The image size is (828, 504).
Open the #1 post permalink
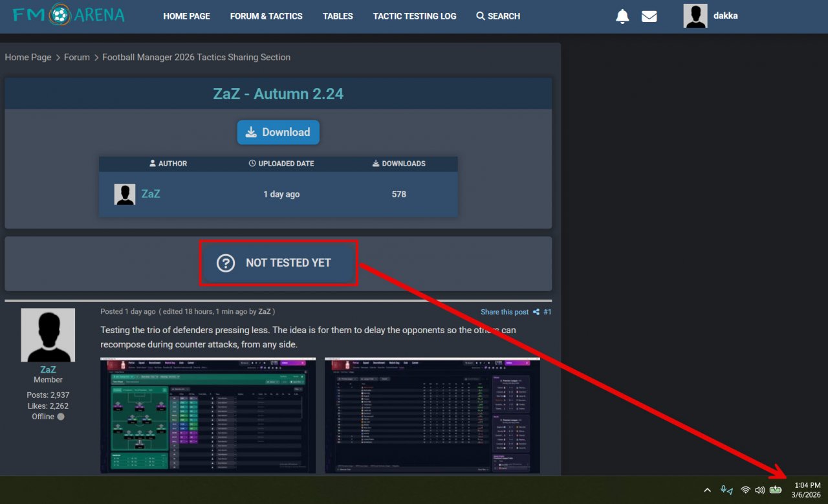point(547,312)
